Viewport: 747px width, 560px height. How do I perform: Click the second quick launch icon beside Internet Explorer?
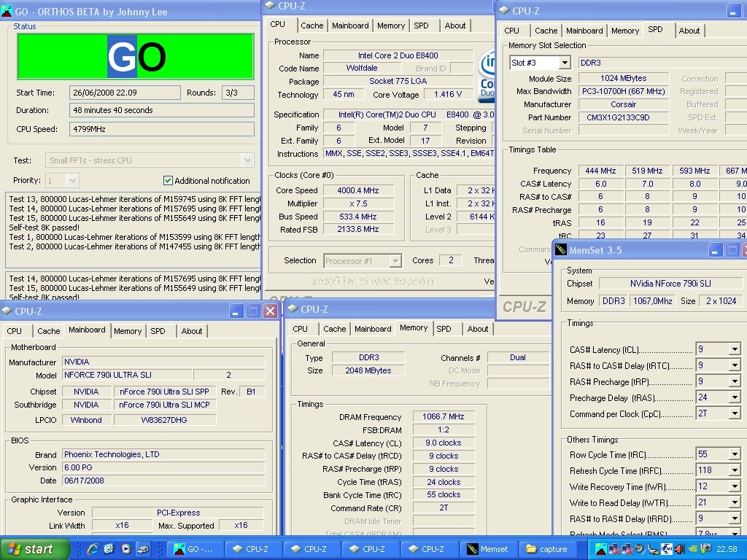109,549
